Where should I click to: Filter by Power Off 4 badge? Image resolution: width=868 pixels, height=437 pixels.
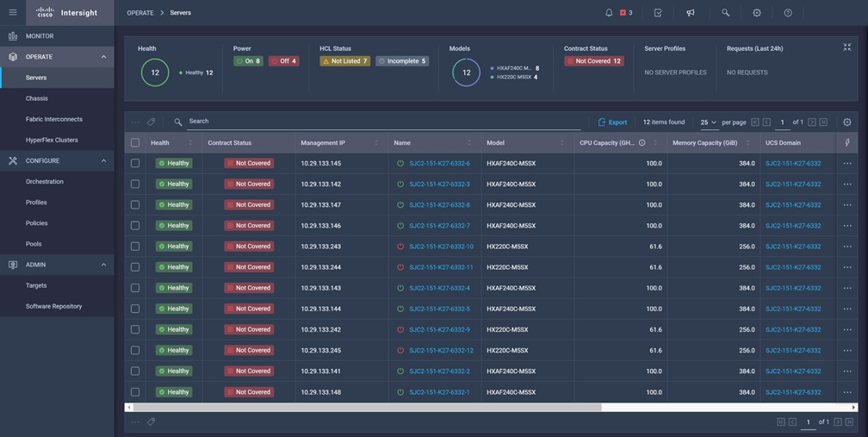click(x=284, y=61)
